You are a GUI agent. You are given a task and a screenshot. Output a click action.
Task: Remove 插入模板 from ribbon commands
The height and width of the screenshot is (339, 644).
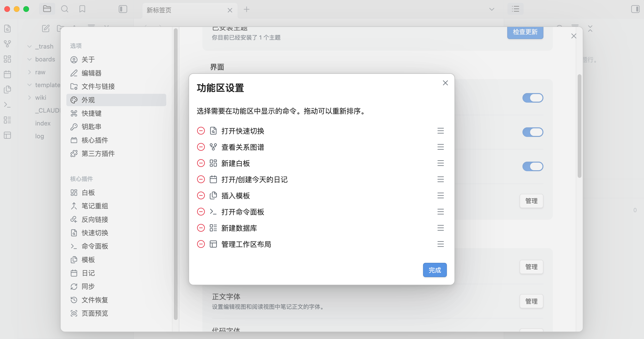click(x=201, y=195)
